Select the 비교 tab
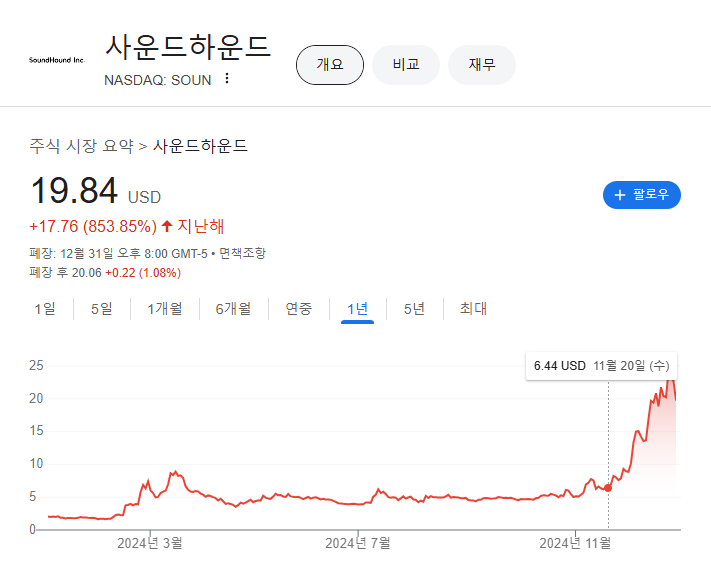711x566 pixels. click(406, 65)
